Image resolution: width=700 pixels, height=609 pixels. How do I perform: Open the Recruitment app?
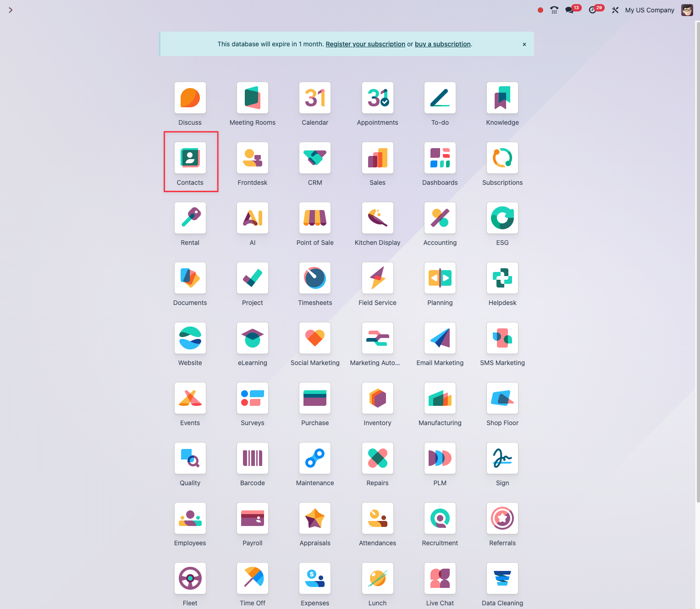coord(440,518)
